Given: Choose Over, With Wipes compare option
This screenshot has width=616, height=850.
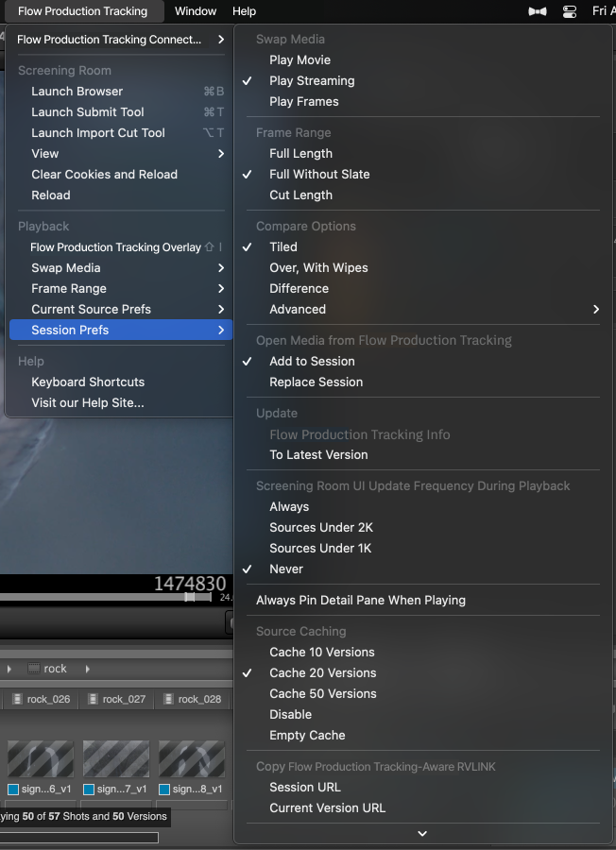Looking at the screenshot, I should pos(423,268).
